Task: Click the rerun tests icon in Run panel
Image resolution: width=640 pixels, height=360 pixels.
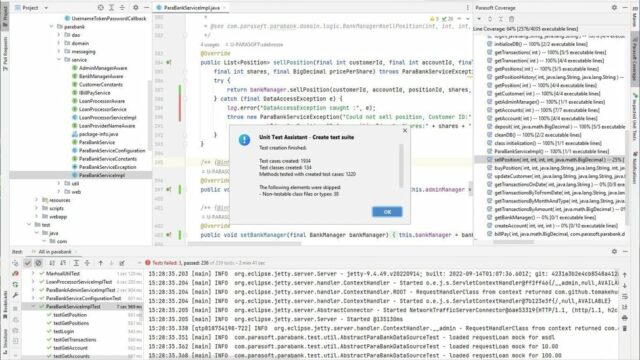Action: point(15,263)
